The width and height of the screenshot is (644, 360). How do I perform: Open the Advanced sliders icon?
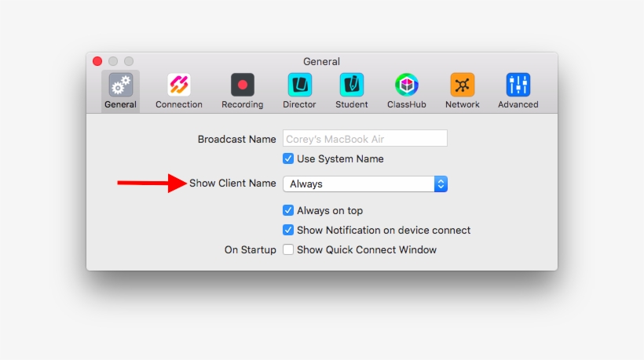518,85
